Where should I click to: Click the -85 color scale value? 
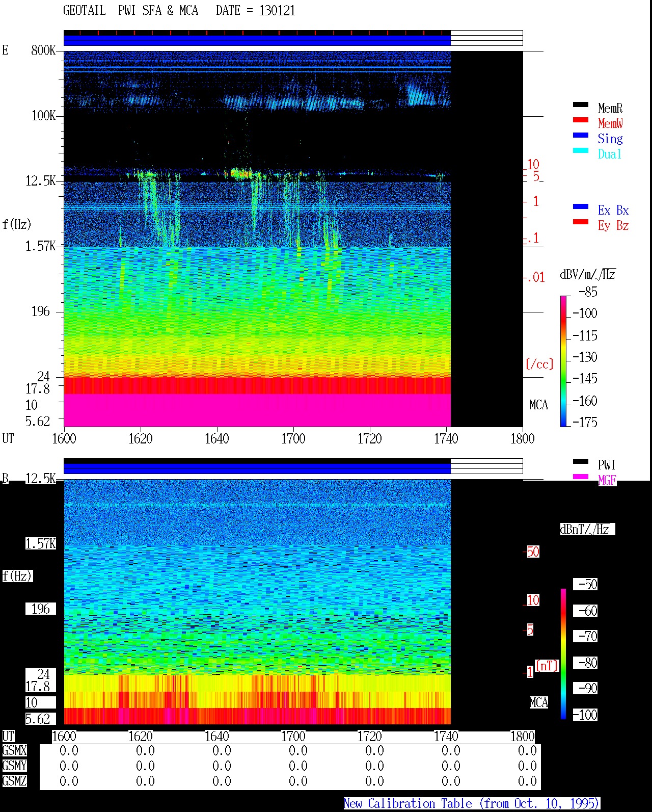click(x=588, y=292)
